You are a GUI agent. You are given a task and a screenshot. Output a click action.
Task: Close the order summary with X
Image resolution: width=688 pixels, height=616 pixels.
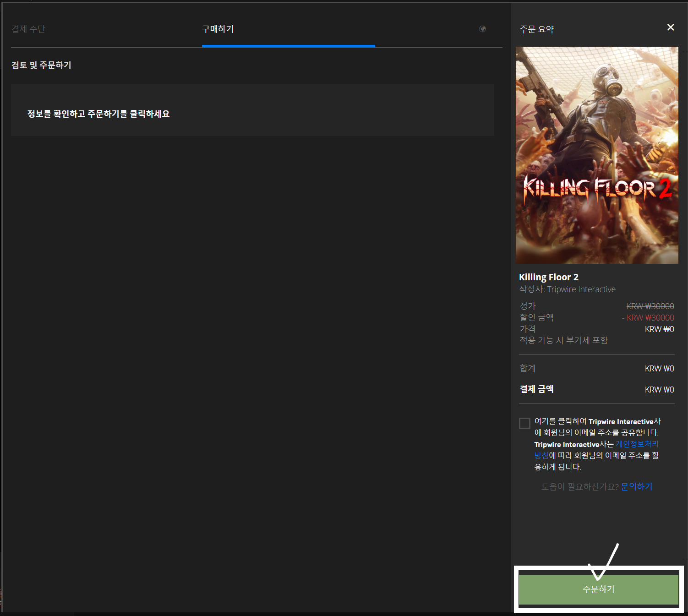671,27
